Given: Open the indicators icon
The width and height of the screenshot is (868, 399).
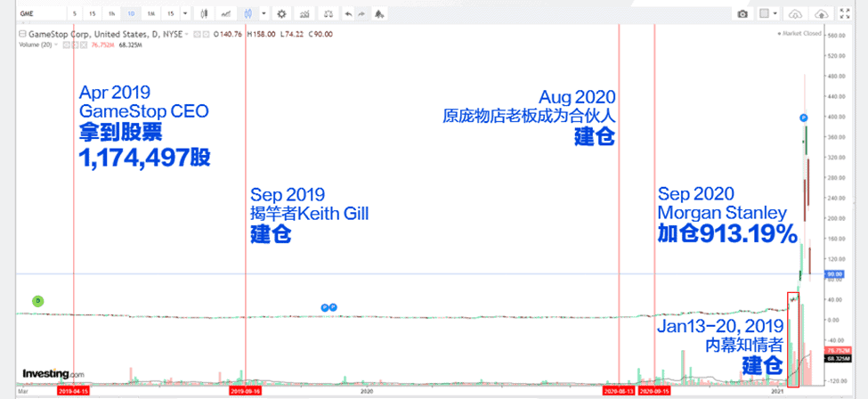Looking at the screenshot, I should point(304,13).
